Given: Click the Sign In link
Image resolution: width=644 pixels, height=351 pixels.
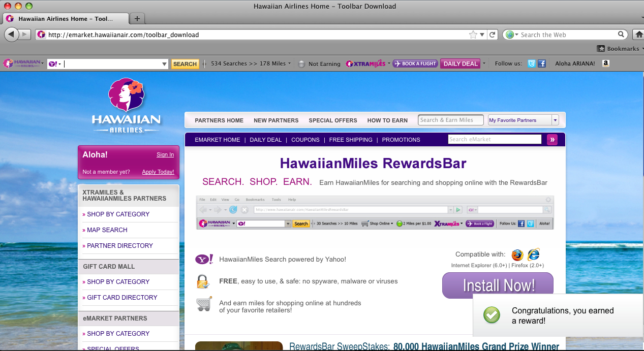Looking at the screenshot, I should click(165, 155).
